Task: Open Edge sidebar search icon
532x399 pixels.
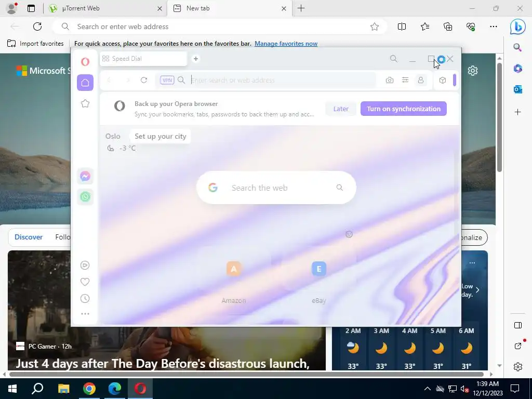Action: (x=517, y=47)
